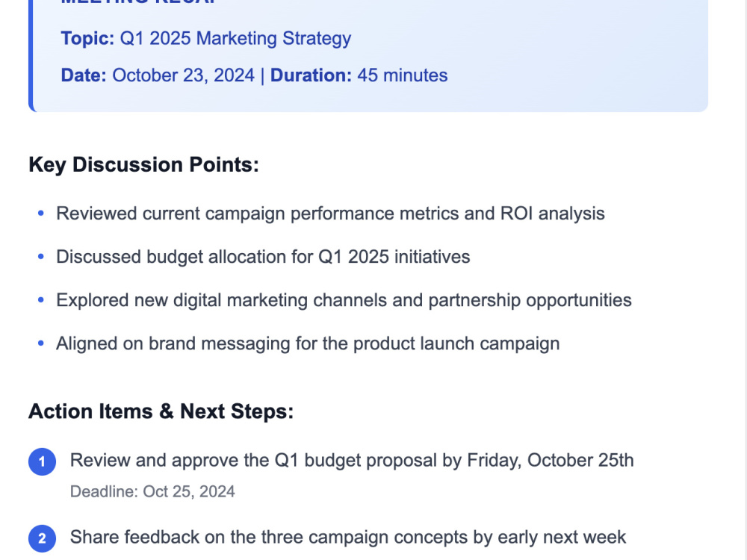Click the blue number 1 badge

tap(42, 461)
